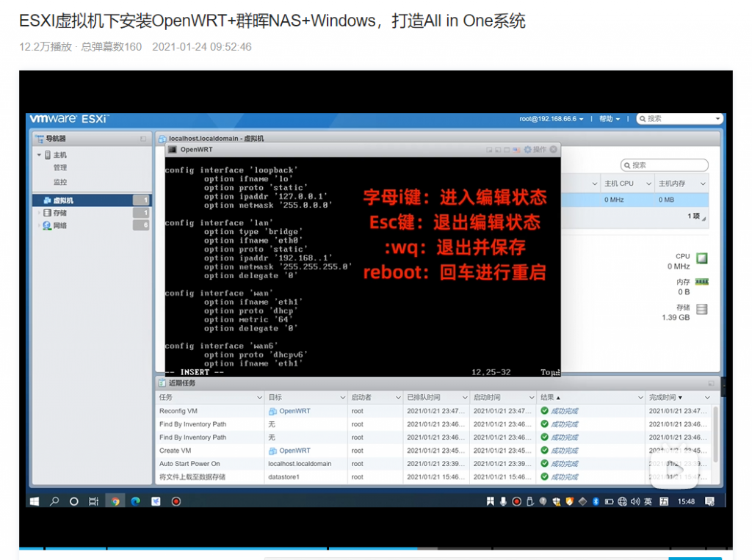The image size is (752, 560).
Task: Open the root@192.168.66.6 user dropdown
Action: pos(552,119)
